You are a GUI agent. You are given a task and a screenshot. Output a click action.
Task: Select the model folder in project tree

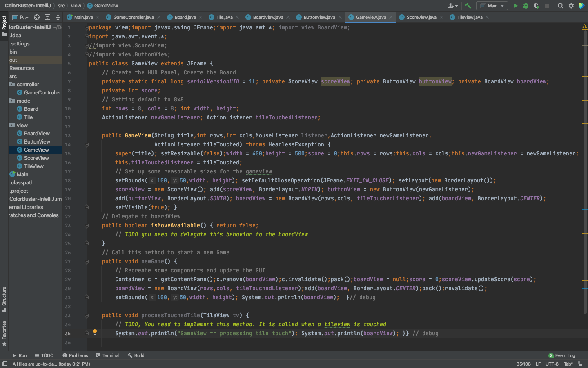24,101
